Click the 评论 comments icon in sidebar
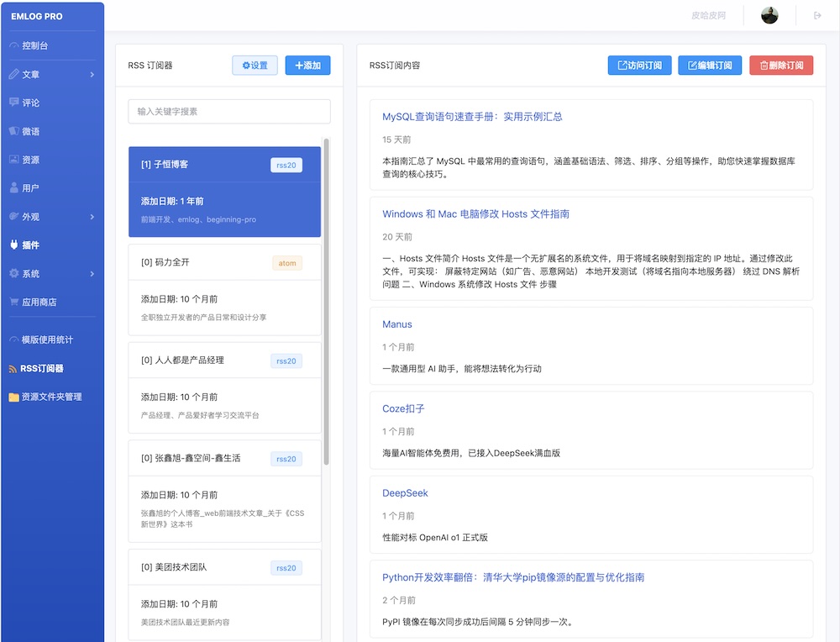The height and width of the screenshot is (642, 840). click(13, 103)
